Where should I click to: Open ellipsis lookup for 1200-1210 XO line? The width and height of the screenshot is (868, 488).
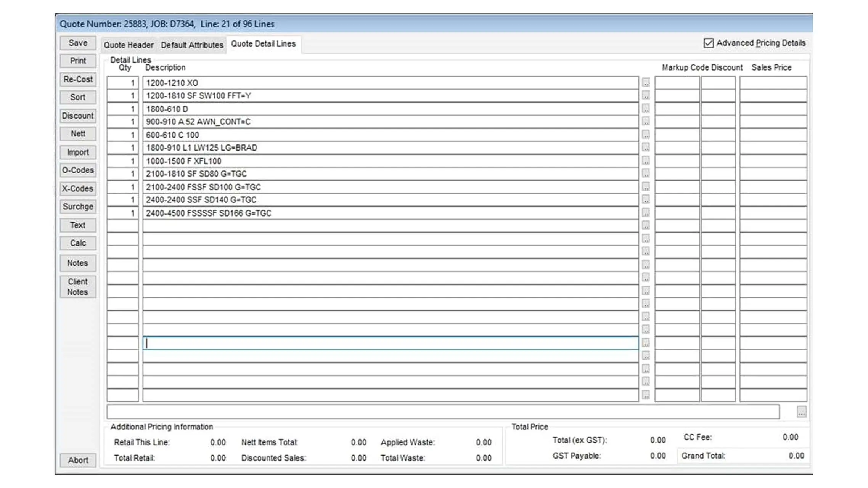[646, 82]
